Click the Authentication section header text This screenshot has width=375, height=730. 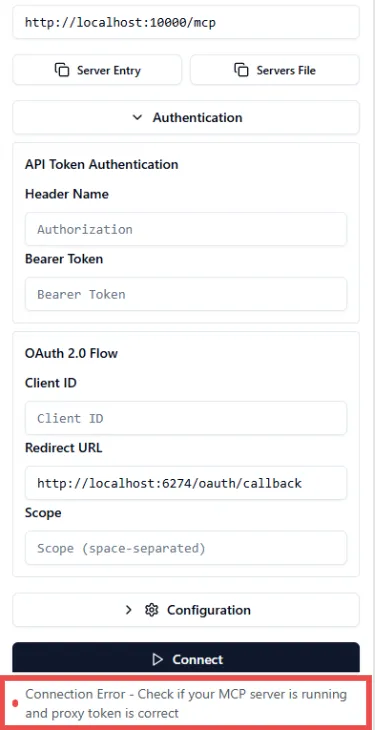(x=198, y=117)
